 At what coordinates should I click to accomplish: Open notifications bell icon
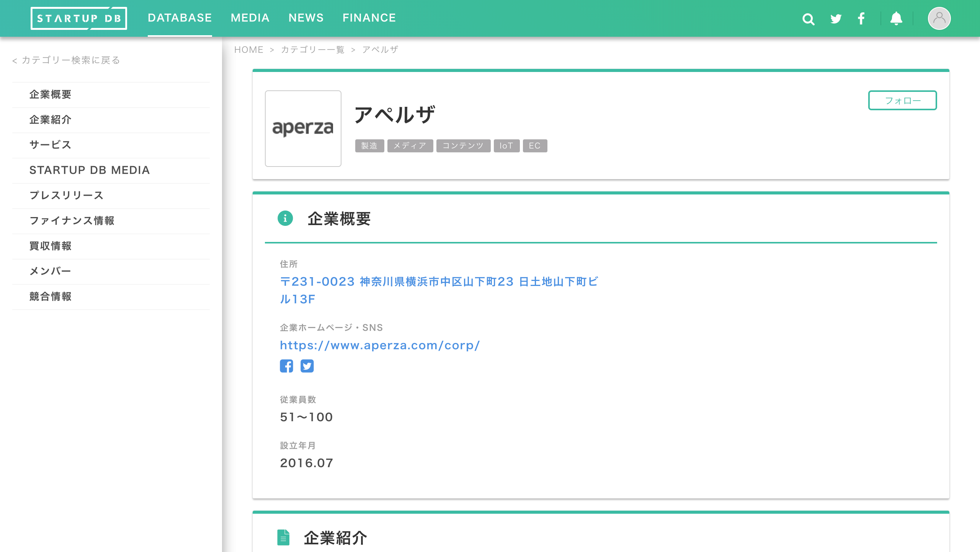896,19
